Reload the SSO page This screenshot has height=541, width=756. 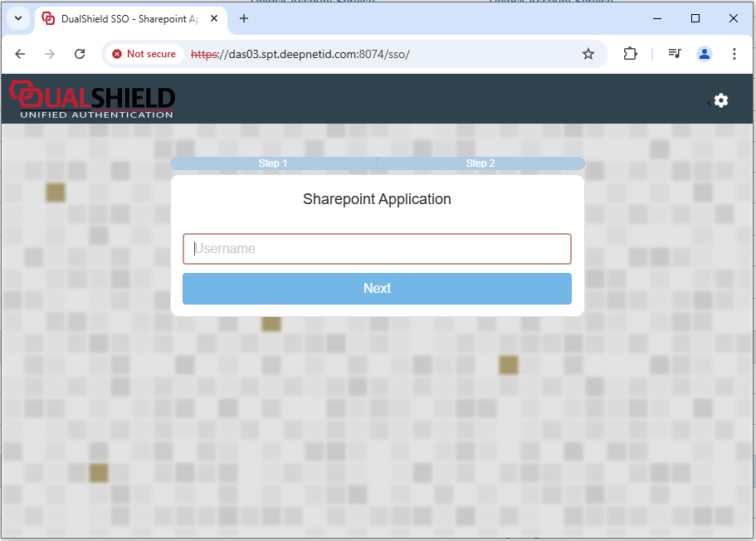pyautogui.click(x=80, y=54)
